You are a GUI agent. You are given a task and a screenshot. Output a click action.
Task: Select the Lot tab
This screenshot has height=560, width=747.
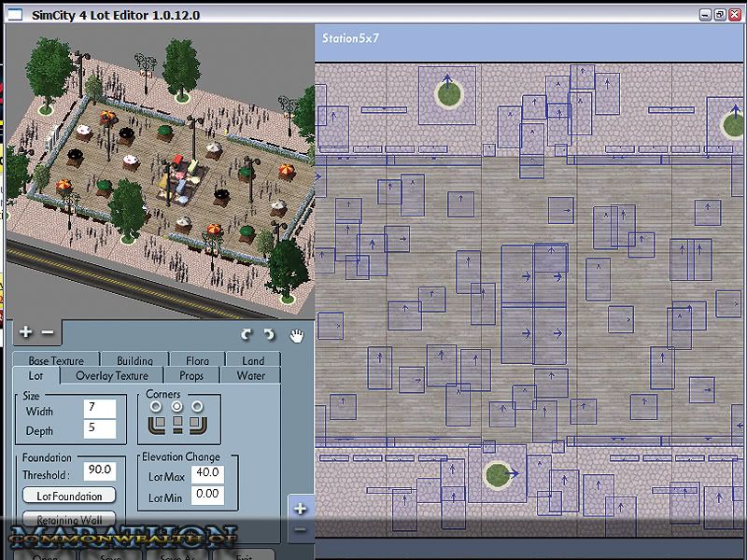click(x=36, y=376)
